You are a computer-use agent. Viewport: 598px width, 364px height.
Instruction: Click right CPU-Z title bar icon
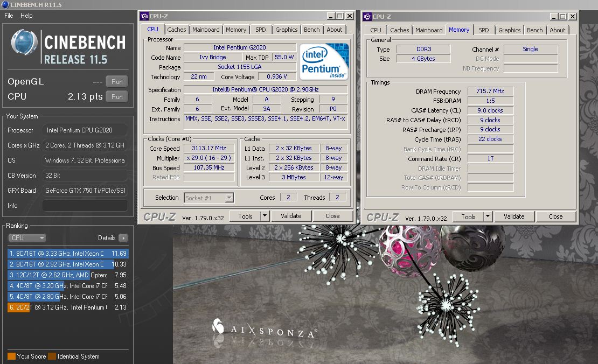367,16
